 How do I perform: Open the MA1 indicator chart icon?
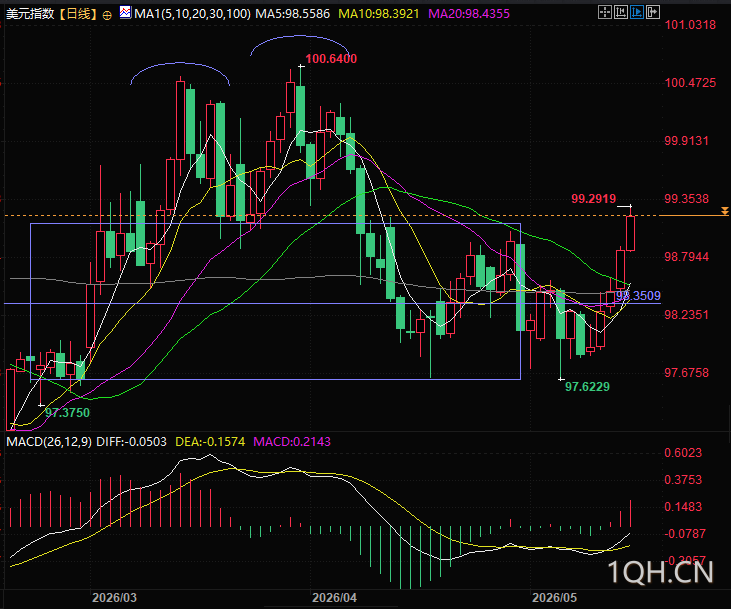click(125, 13)
